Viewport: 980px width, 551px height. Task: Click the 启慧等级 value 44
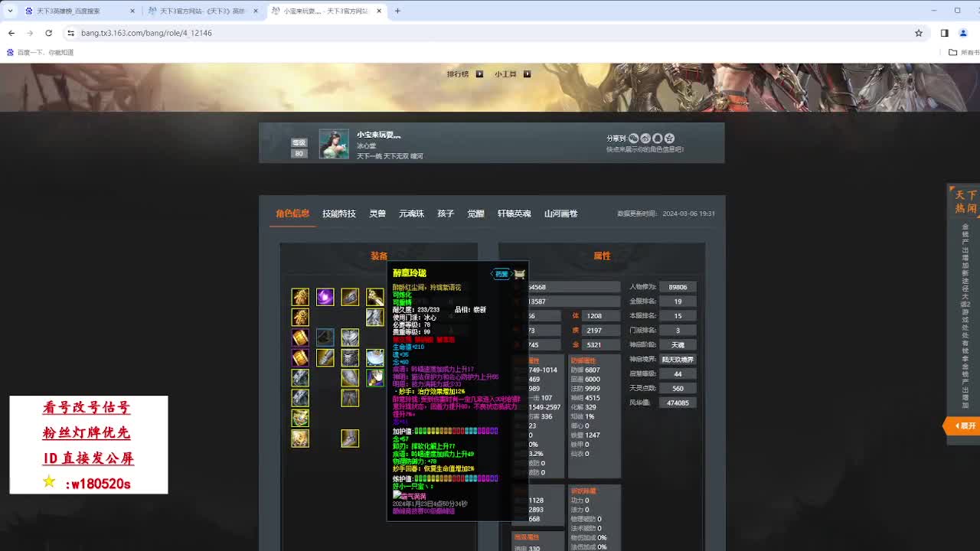click(x=678, y=374)
